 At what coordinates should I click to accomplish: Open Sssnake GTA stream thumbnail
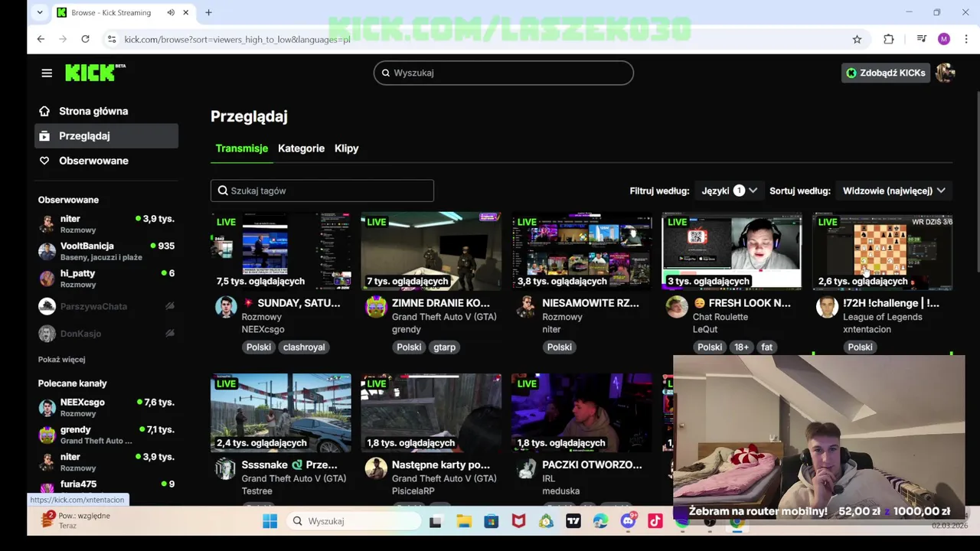[x=281, y=412]
